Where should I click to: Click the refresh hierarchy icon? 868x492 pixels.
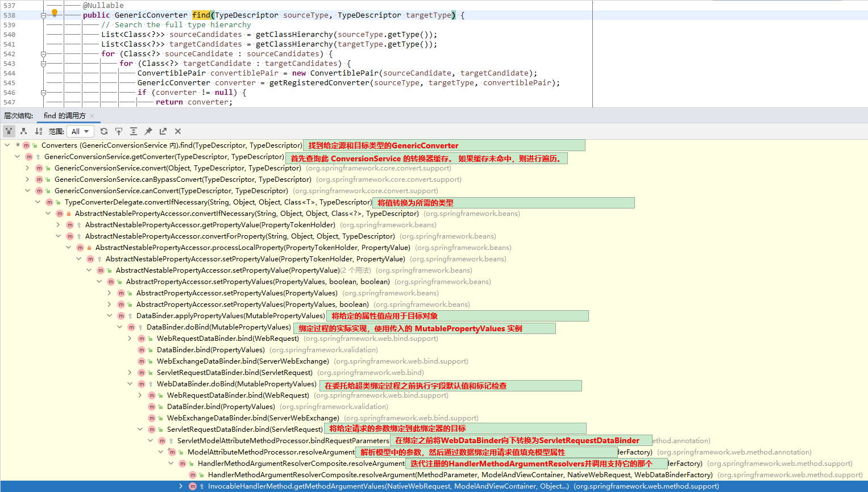pos(104,131)
